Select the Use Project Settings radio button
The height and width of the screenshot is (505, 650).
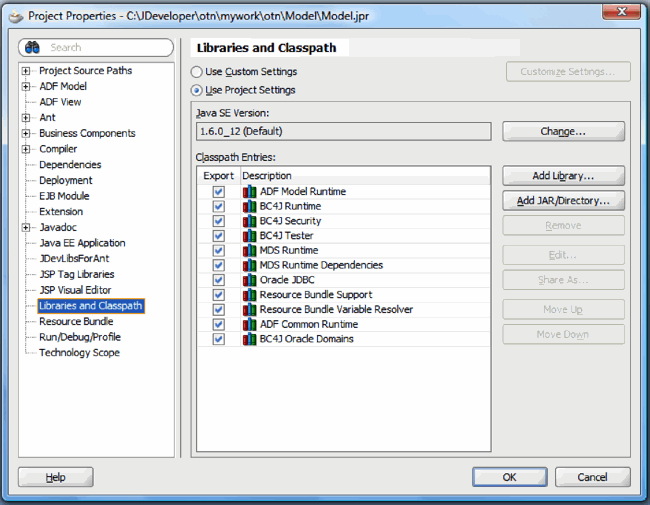tap(196, 90)
